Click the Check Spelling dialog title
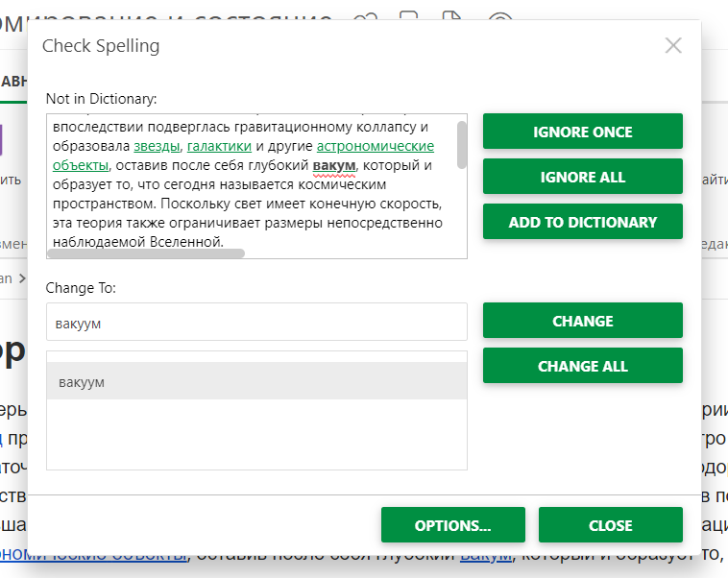Screen dimensions: 728x578 (x=101, y=45)
